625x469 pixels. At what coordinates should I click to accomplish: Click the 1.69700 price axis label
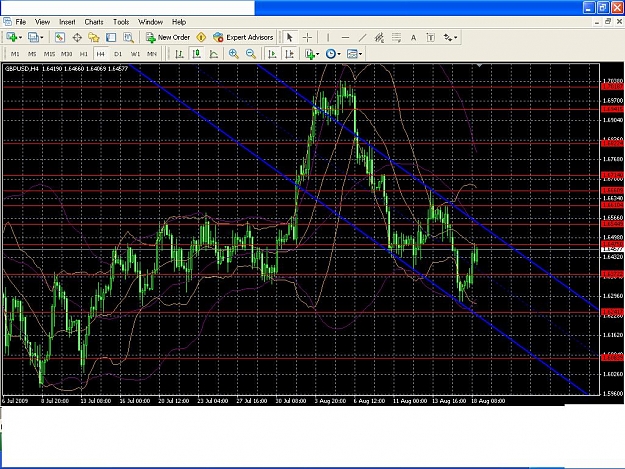tap(612, 100)
